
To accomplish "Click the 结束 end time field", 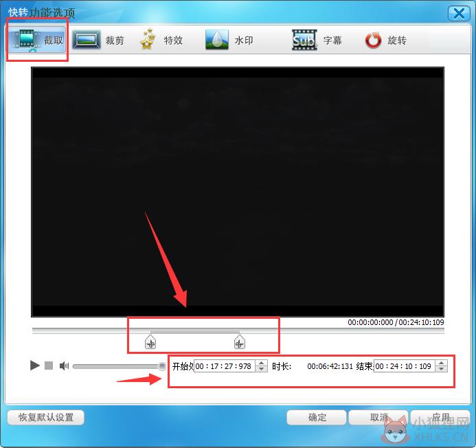I will point(405,366).
